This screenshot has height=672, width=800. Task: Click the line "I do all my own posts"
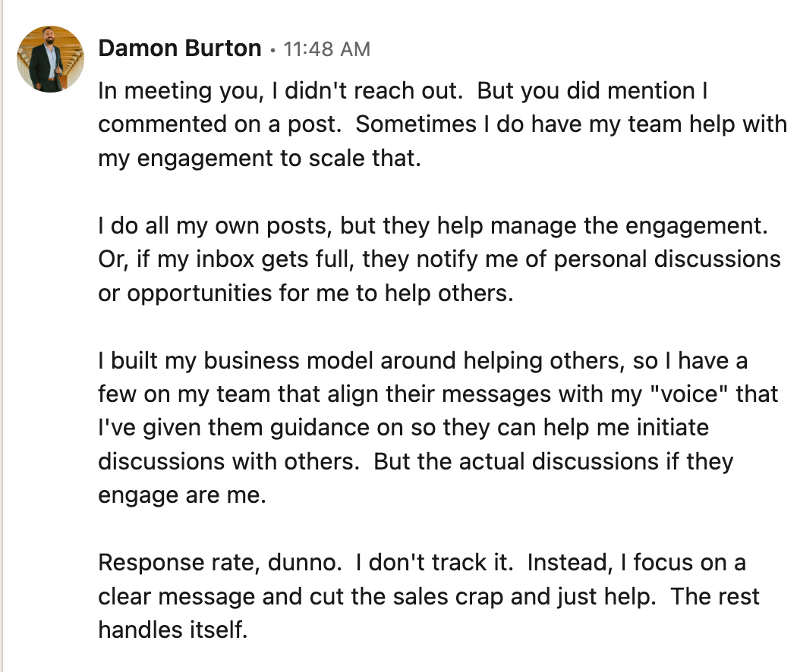click(433, 225)
